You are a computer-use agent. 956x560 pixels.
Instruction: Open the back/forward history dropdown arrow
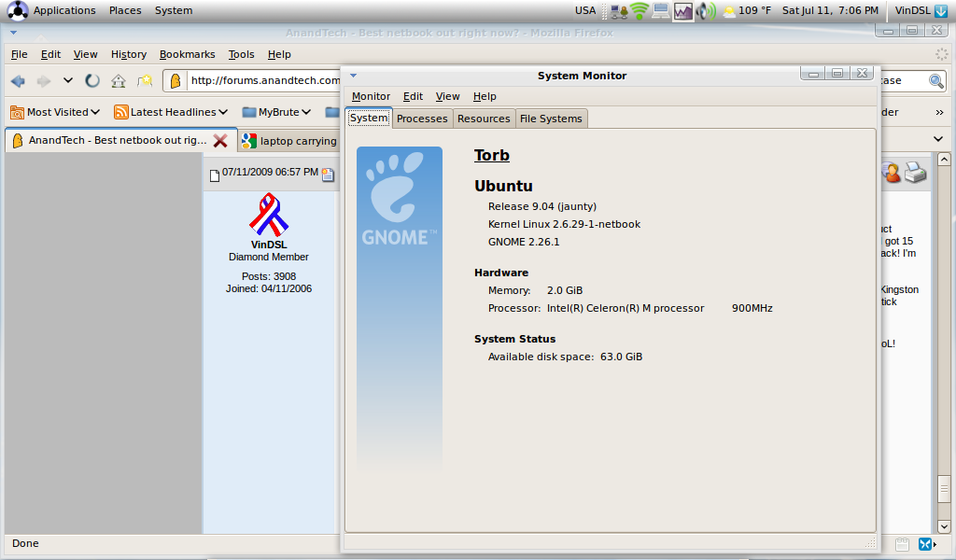point(68,81)
